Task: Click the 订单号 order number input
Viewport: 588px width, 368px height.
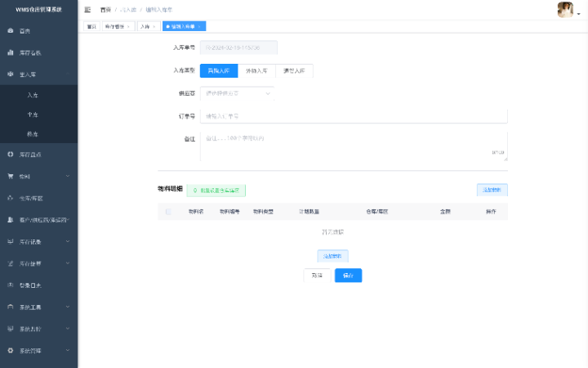Action: point(354,116)
